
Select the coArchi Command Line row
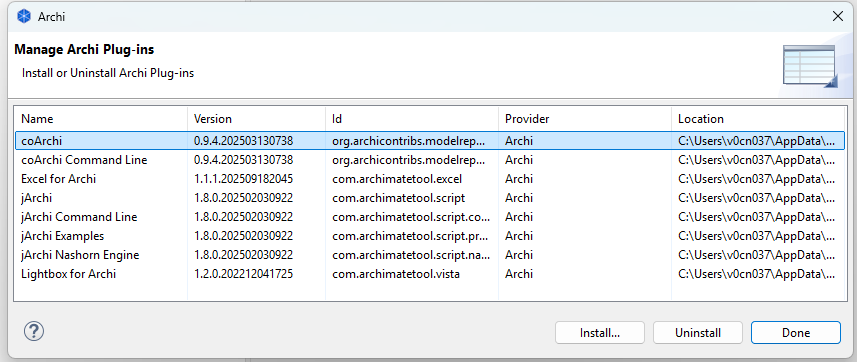tap(429, 160)
